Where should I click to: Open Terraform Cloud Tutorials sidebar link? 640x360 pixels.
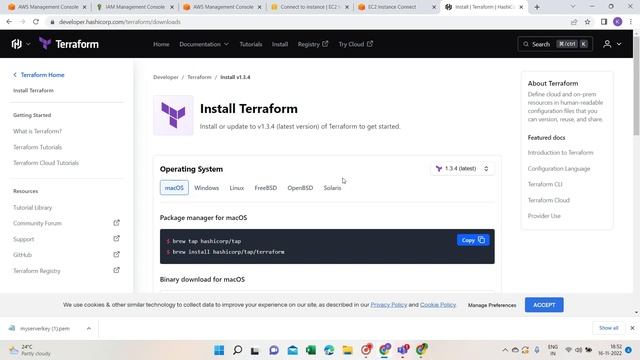coord(46,163)
